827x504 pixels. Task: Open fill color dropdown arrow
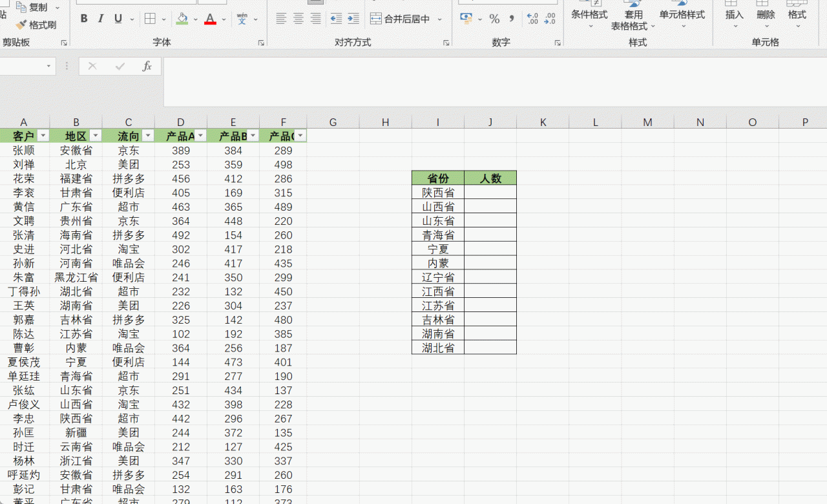(196, 19)
